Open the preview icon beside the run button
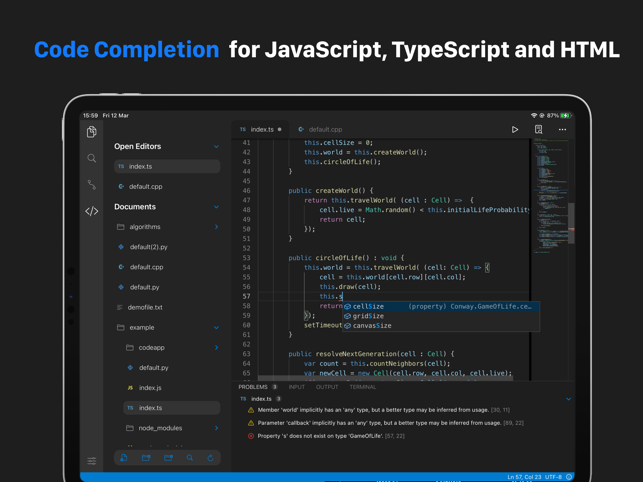The width and height of the screenshot is (643, 482). pos(539,129)
